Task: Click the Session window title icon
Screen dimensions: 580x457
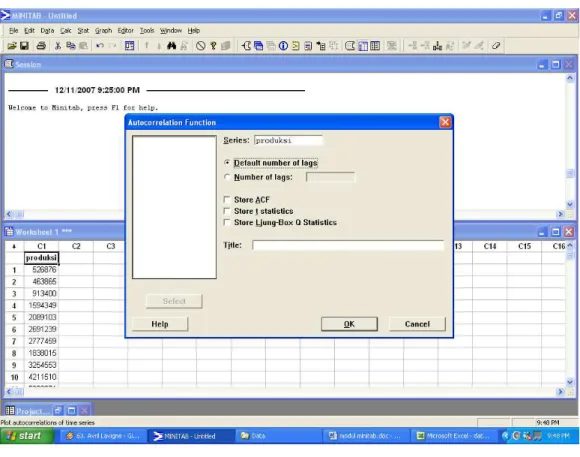Action: tap(9, 64)
